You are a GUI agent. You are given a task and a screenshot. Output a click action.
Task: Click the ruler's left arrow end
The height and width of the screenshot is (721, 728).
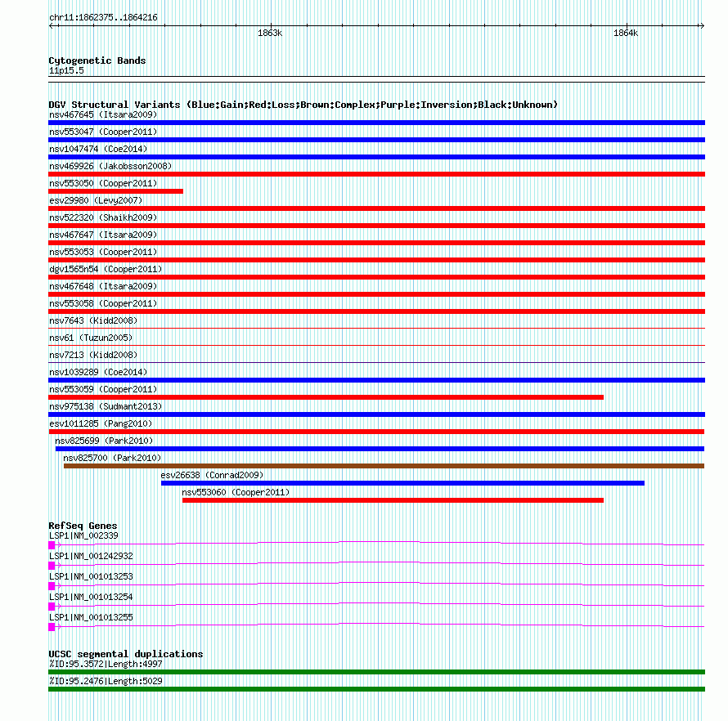point(52,25)
